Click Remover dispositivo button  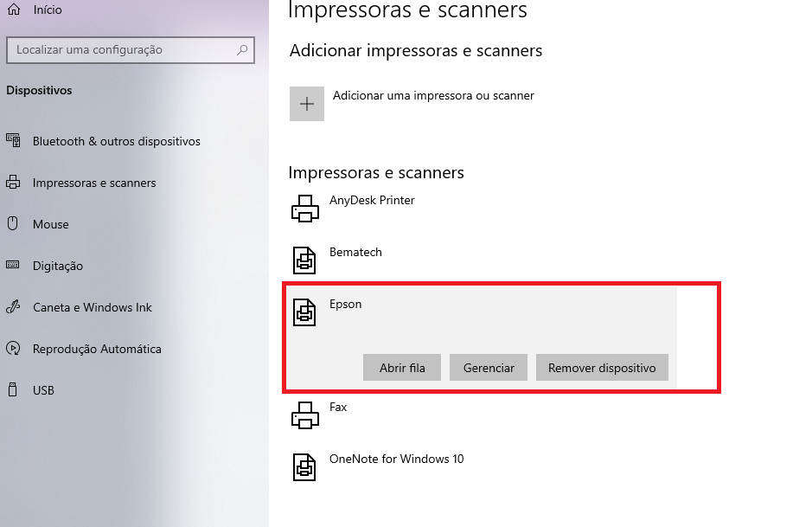(x=602, y=368)
